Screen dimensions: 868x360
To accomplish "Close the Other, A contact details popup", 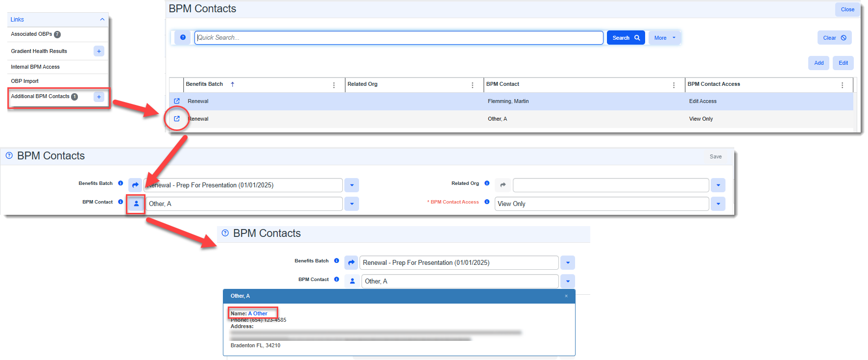I will pos(566,296).
